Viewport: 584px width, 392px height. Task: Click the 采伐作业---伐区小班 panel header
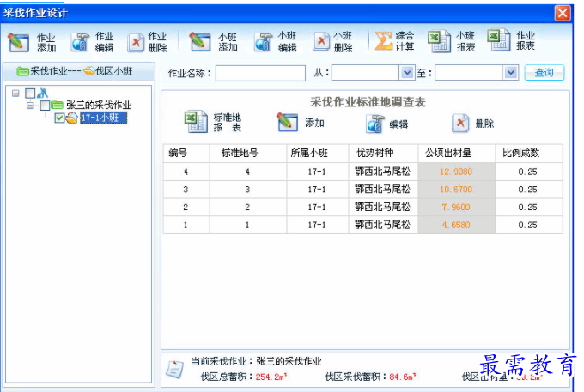coord(79,71)
